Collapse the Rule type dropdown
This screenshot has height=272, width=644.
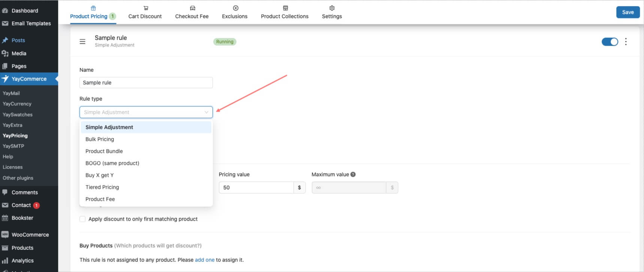[x=206, y=112]
